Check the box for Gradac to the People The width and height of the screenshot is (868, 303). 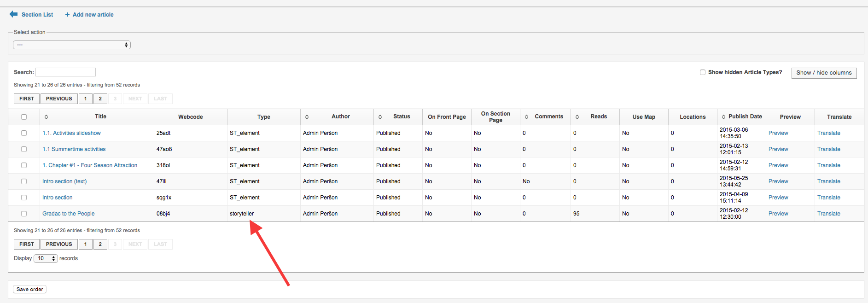24,214
